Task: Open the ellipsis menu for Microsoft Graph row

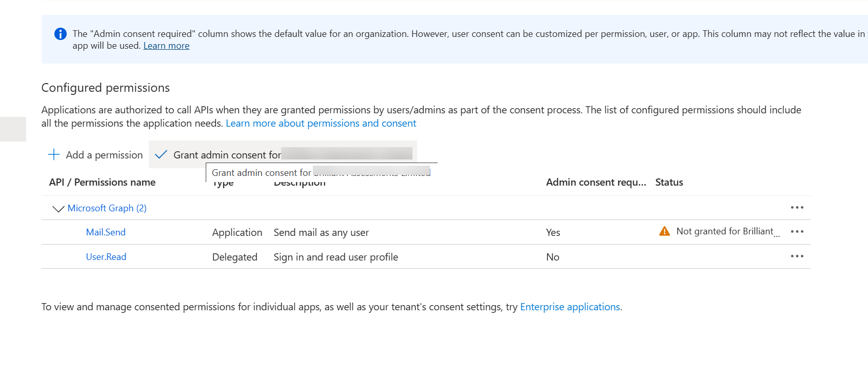Action: [x=797, y=208]
